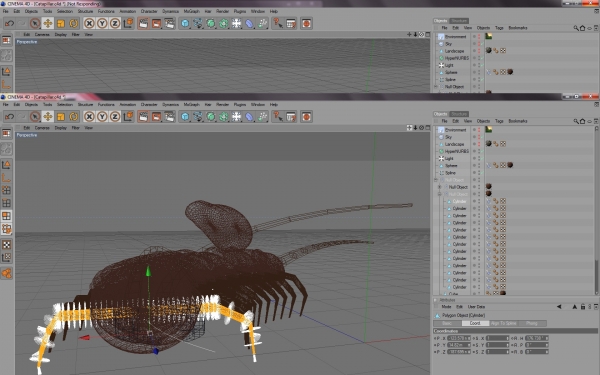Click the Move tool in the Not Responding window
The width and height of the screenshot is (600, 375).
click(48, 23)
